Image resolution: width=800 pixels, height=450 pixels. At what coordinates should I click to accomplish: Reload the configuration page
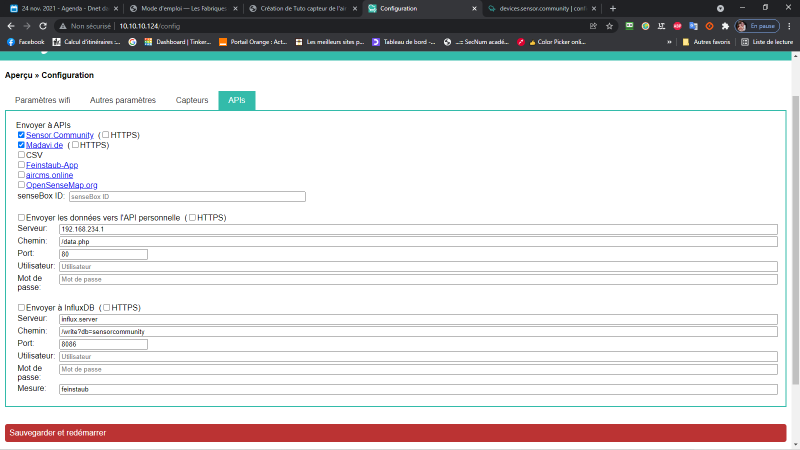pos(43,26)
